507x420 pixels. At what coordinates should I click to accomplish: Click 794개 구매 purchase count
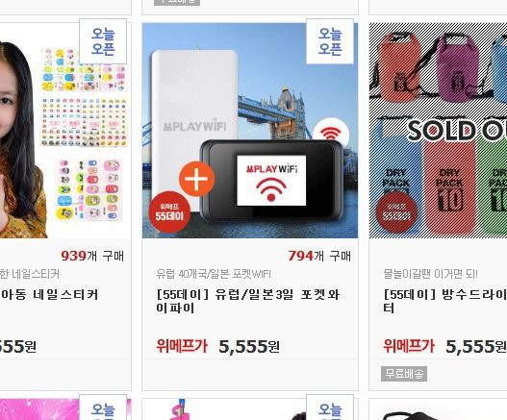[x=319, y=256]
